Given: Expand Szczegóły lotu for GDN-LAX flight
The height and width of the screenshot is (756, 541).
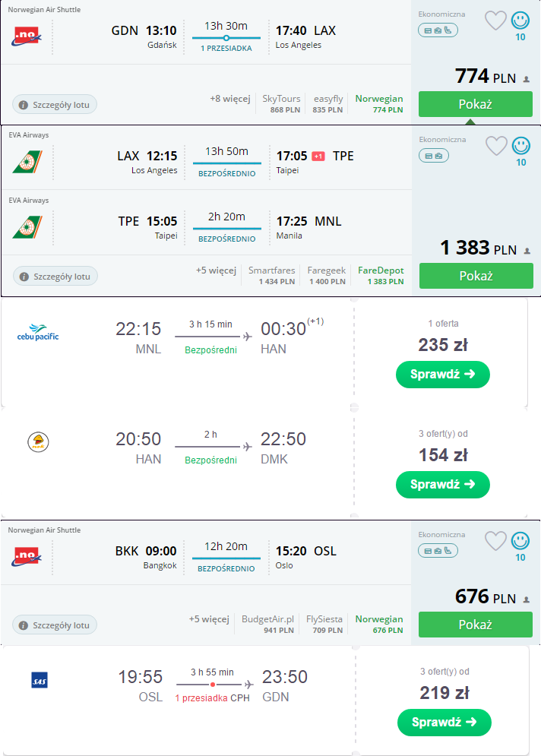Looking at the screenshot, I should (55, 105).
